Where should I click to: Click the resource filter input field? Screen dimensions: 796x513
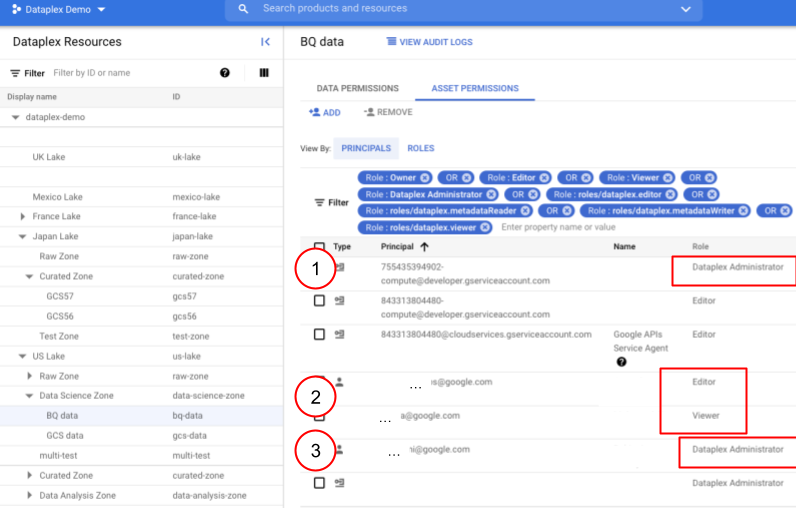point(130,73)
